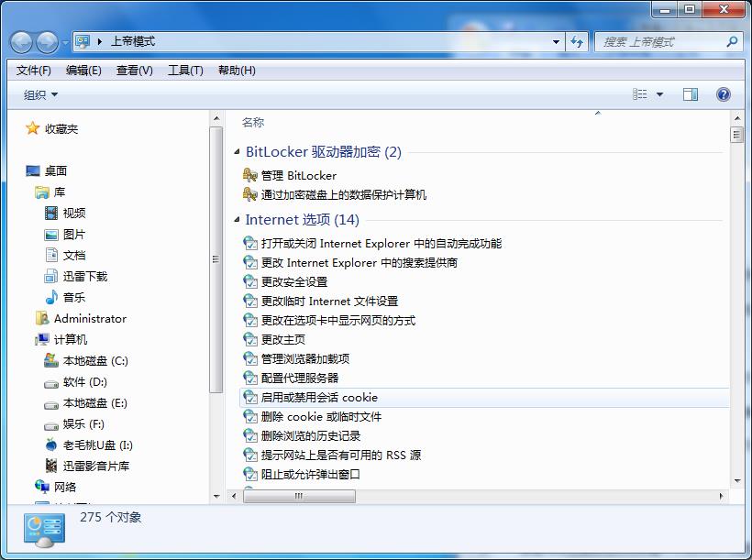Click the main list vertical scrollbar thumb
Screen dimensions: 752x560
[x=736, y=134]
